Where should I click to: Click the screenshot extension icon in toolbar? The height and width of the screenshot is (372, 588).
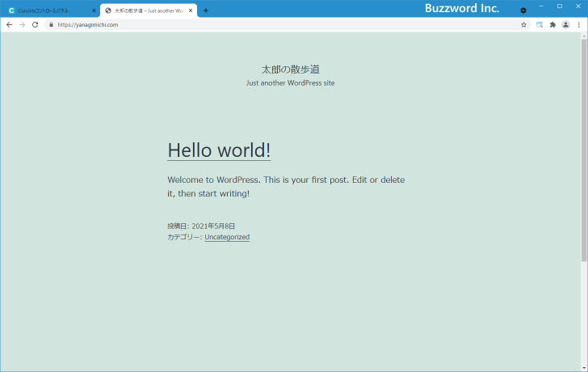click(x=540, y=25)
